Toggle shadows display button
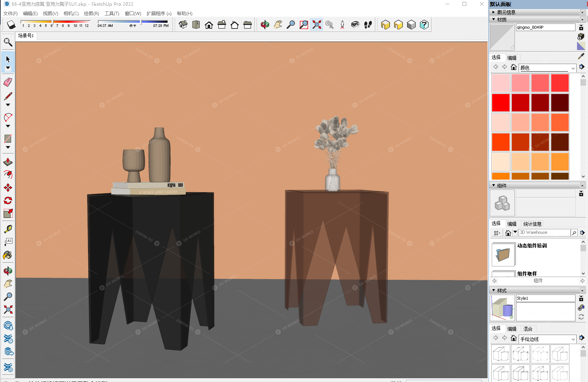 pos(11,25)
